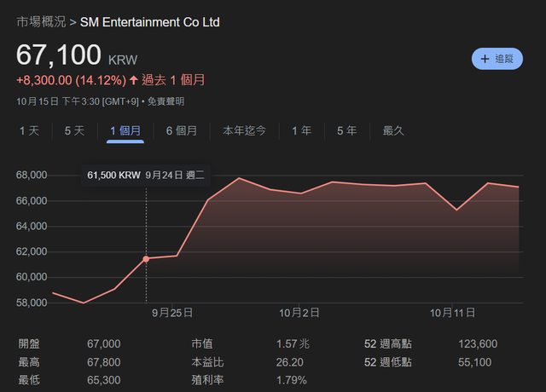The width and height of the screenshot is (546, 392).
Task: Click the 殖利率 value 1.79%
Action: tap(292, 380)
